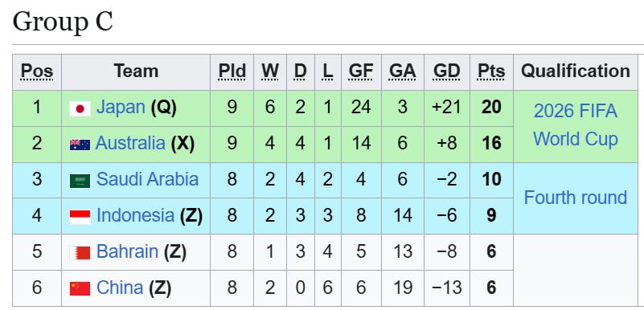Open the Bahrain team link

tap(127, 251)
